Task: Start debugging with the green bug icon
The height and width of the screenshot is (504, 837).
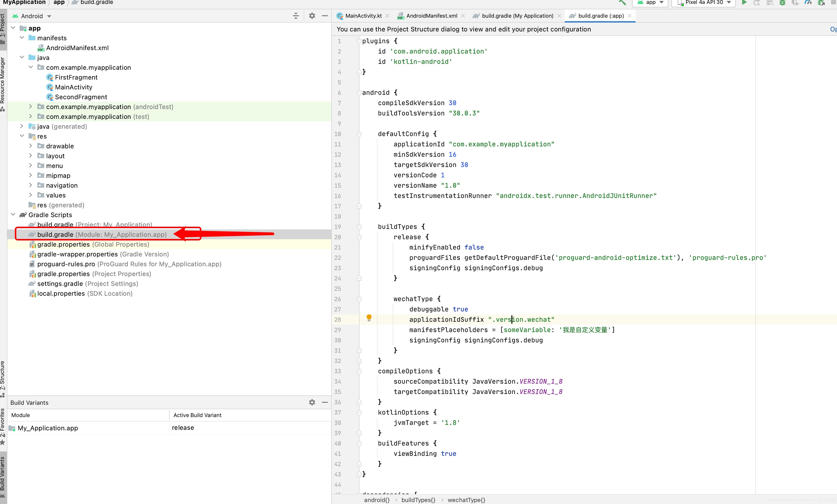Action: (782, 3)
